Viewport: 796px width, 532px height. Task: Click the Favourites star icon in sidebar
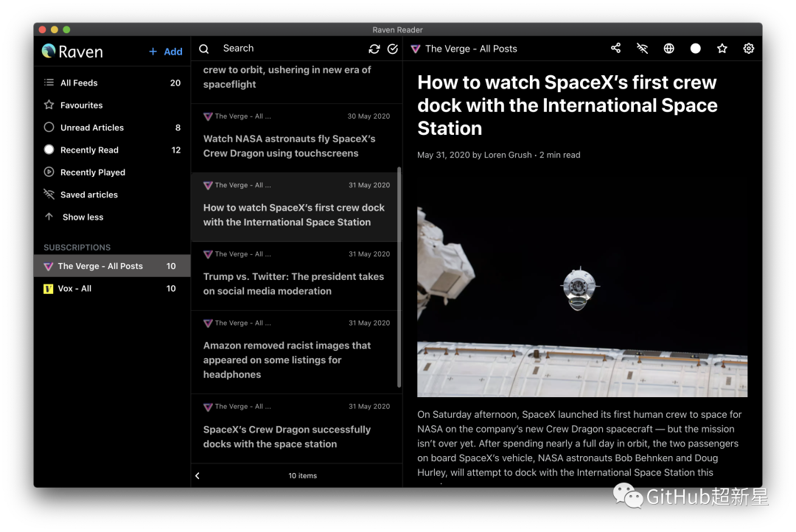pos(49,105)
